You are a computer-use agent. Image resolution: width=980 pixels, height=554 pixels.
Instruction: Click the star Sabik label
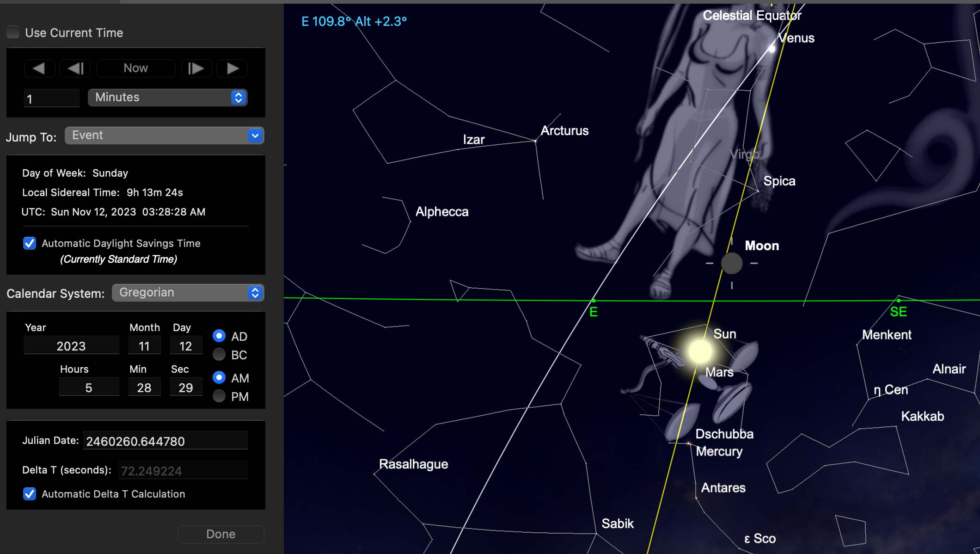[618, 523]
